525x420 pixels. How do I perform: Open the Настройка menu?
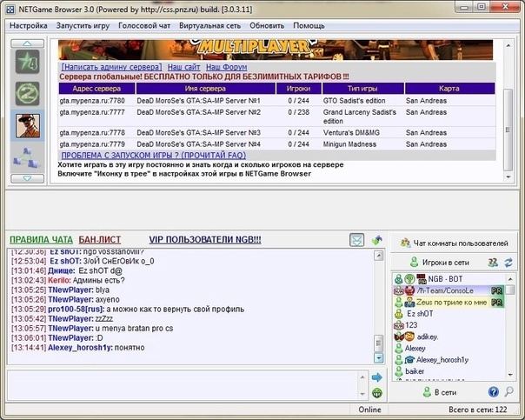(29, 26)
